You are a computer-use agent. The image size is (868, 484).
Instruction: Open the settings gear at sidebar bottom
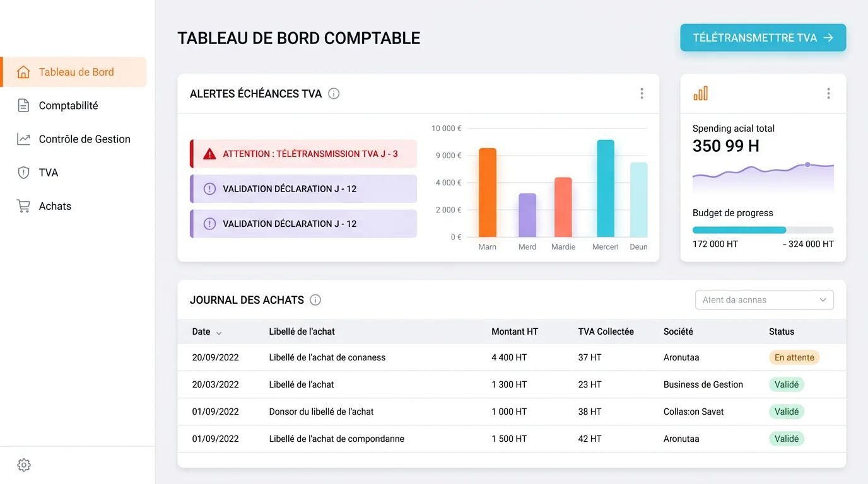point(23,464)
